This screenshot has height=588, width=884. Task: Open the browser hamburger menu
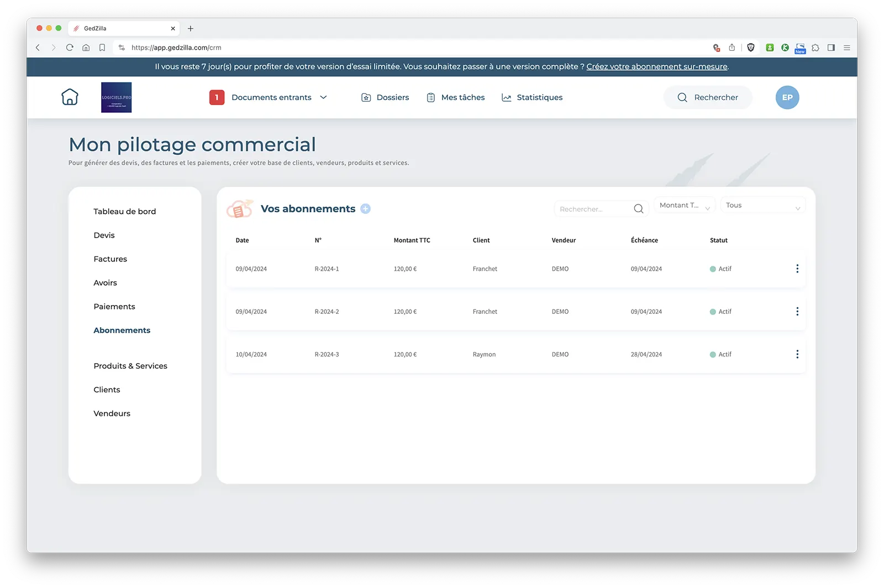[x=847, y=48]
